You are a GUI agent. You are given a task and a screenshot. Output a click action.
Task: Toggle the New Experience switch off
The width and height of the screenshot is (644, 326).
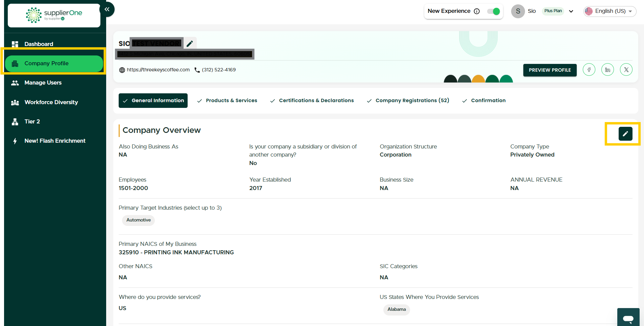pos(494,11)
